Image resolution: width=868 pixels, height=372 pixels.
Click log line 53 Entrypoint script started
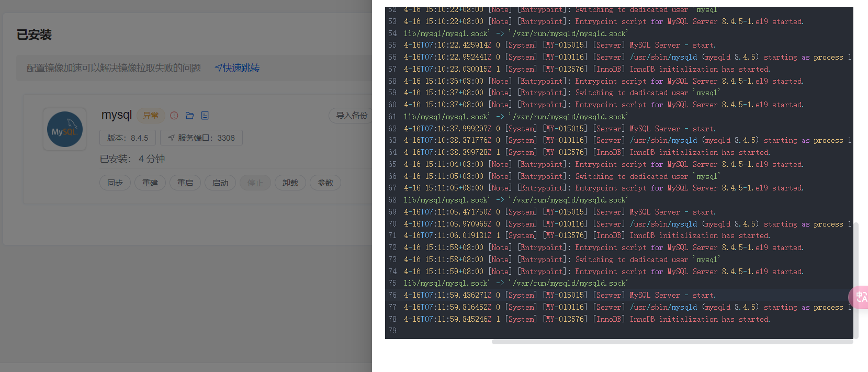[603, 21]
